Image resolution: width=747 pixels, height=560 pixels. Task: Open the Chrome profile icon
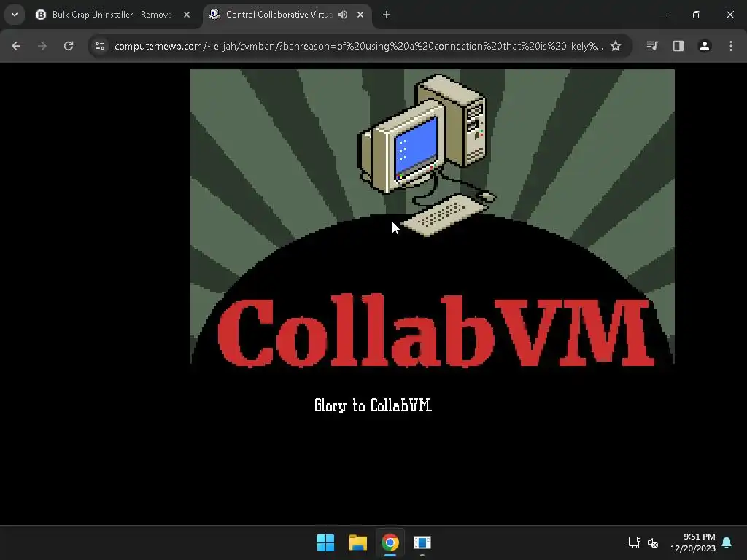(x=705, y=46)
